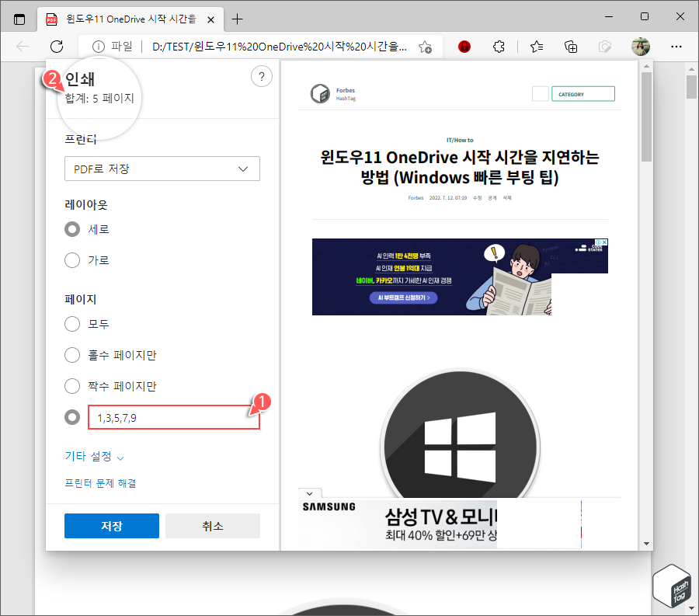Open the Settings and more menu
699x616 pixels.
tap(676, 47)
